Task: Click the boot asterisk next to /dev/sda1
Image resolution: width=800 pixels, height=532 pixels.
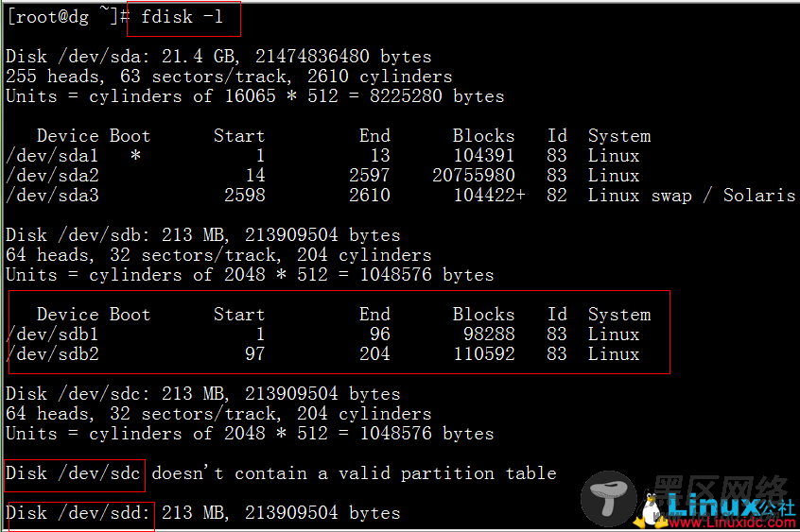Action: [x=135, y=156]
